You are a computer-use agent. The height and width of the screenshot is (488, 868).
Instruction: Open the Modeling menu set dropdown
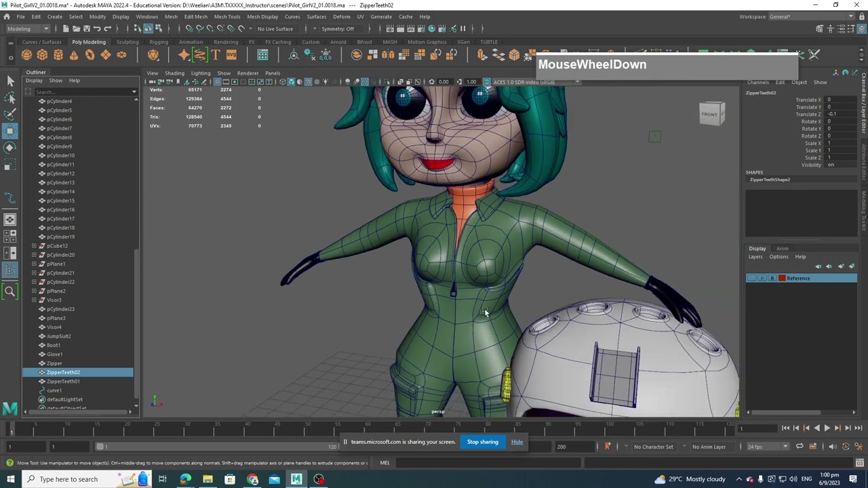pos(27,28)
